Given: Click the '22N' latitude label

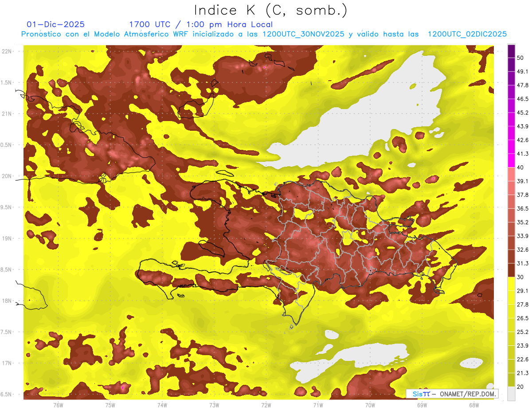Looking at the screenshot, I should (x=7, y=51).
